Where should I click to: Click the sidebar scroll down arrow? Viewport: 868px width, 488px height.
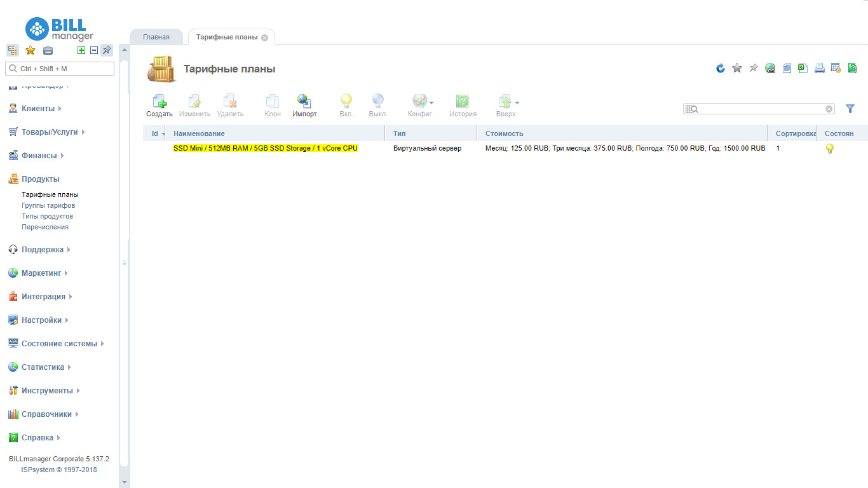click(125, 482)
